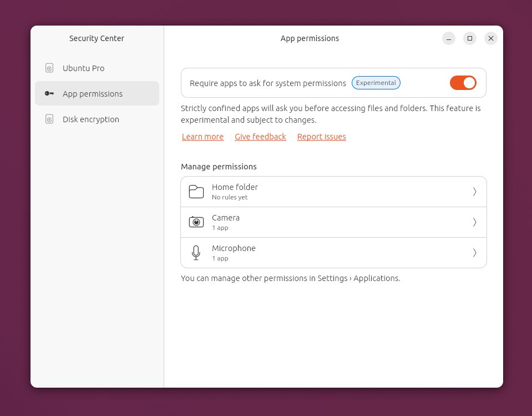This screenshot has width=532, height=416.
Task: Click the App permissions key icon
Action: 49,94
